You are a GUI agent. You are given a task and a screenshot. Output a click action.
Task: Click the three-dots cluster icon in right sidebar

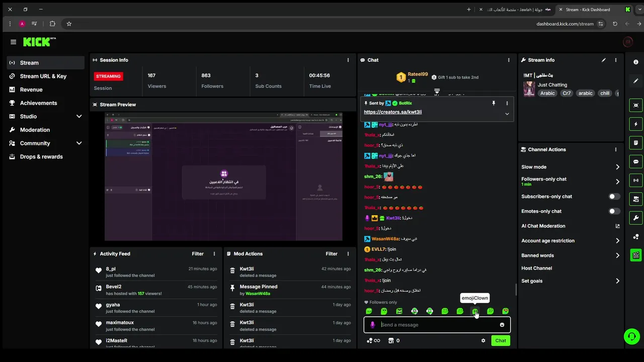636,236
